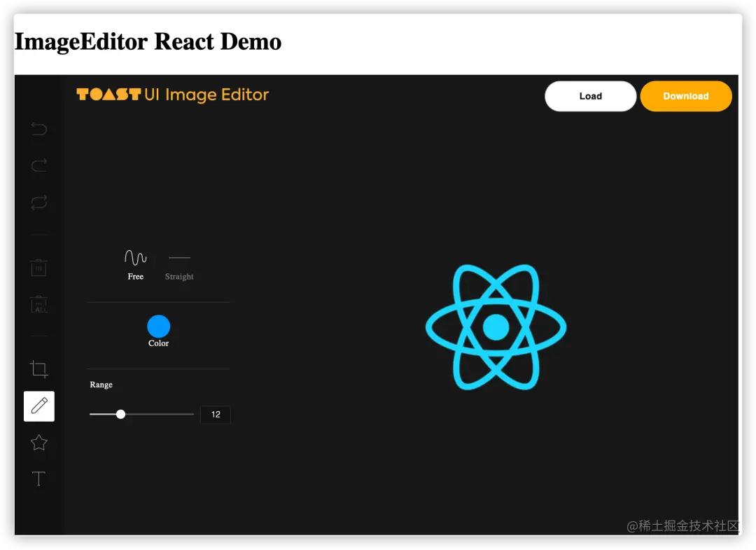Click the TOAST UI Image Editor logo
Screen dimensions: 756x550
(173, 95)
